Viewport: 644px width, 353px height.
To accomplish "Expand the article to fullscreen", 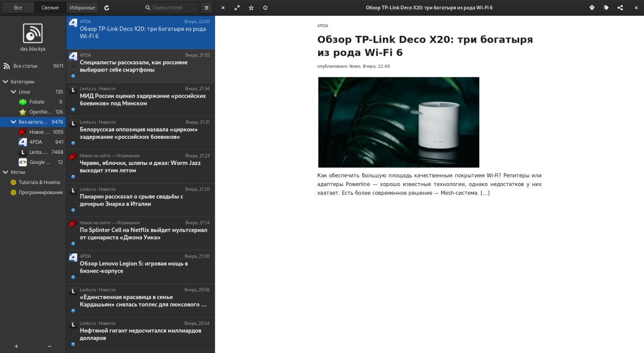I will 237,8.
